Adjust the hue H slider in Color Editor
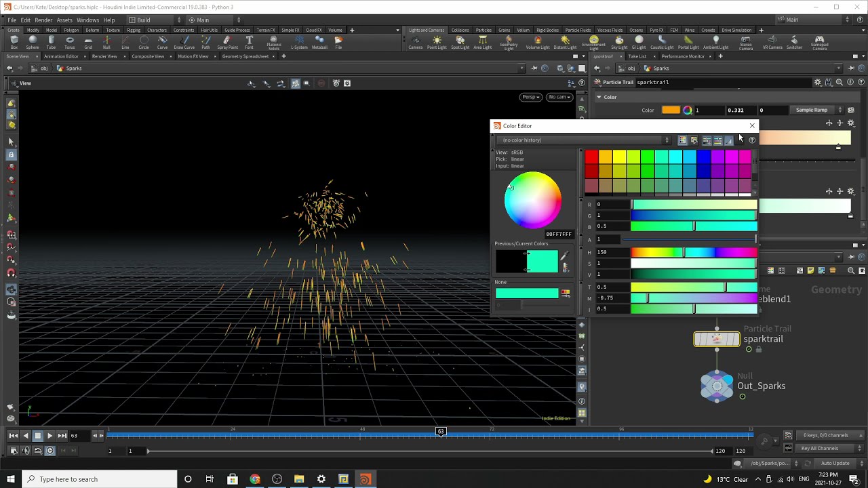The width and height of the screenshot is (868, 488). coord(694,252)
